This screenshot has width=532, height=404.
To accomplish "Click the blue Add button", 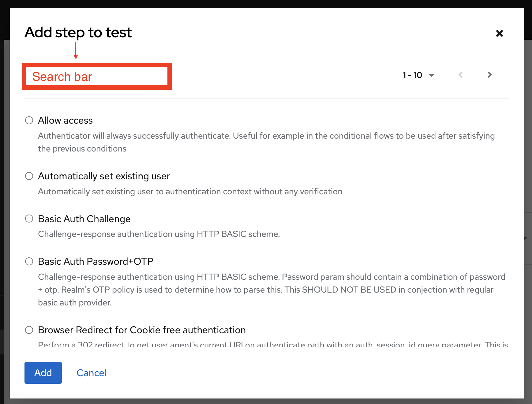I will click(43, 372).
